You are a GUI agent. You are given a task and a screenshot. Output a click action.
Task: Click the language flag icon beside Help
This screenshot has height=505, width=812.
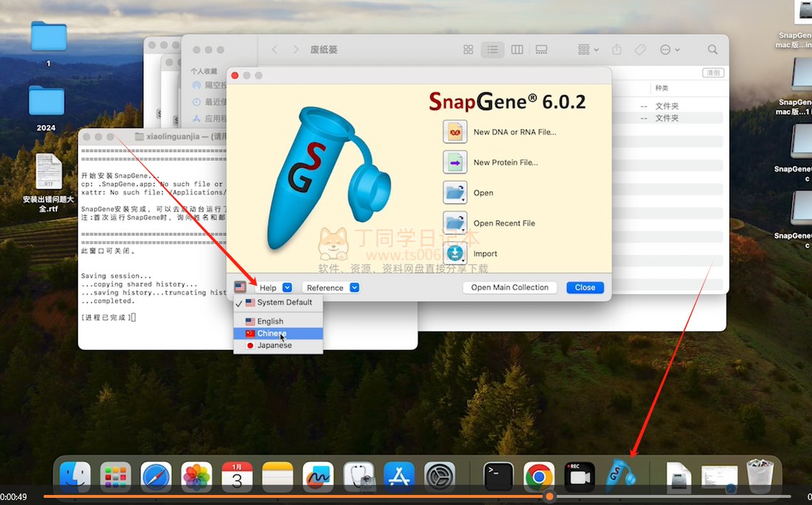click(240, 288)
